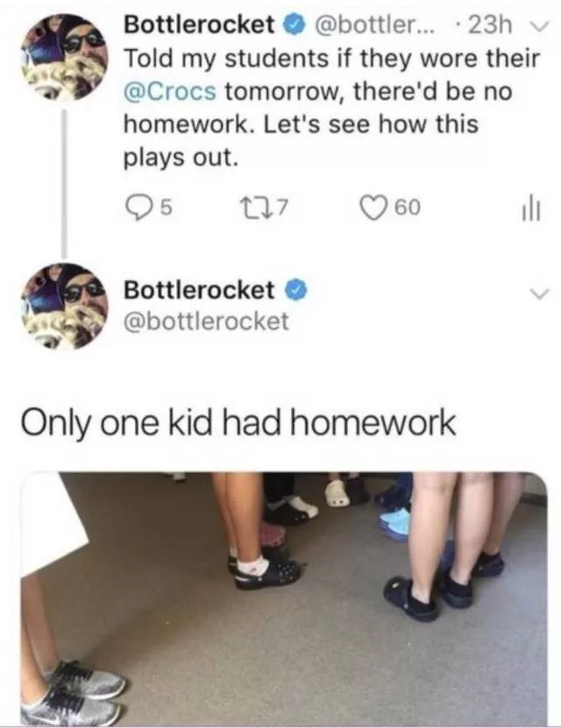Like the tweet with the heart icon
The width and height of the screenshot is (561, 728).
(x=375, y=207)
